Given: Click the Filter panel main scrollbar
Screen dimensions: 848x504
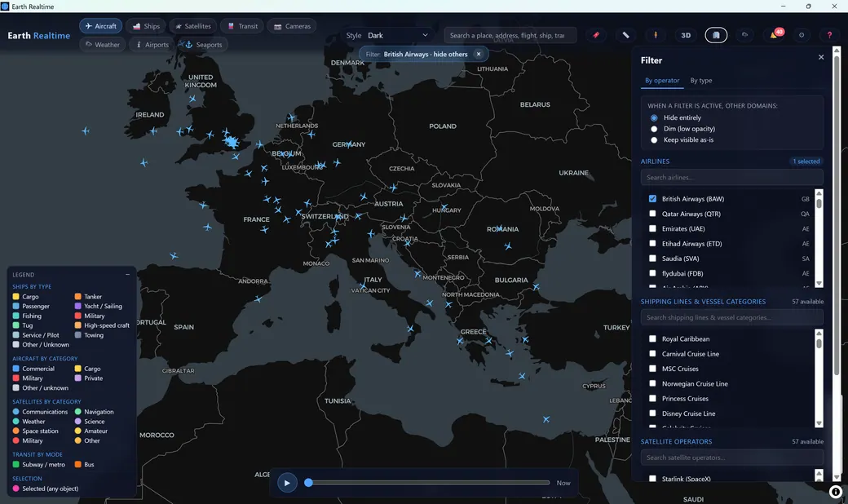Looking at the screenshot, I should coord(837,214).
